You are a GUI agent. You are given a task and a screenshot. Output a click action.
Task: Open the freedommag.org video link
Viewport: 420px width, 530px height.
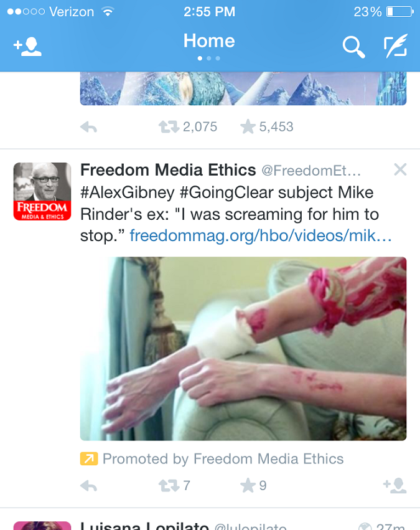tap(261, 235)
